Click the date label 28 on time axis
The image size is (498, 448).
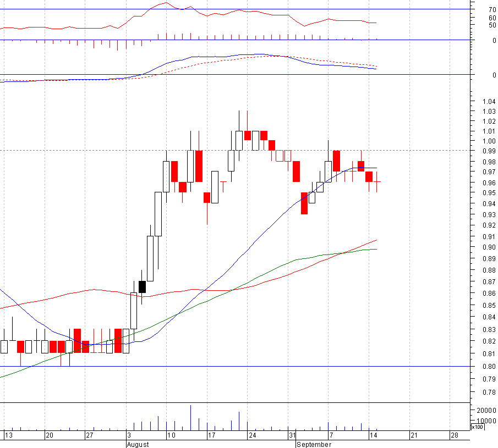coord(455,435)
